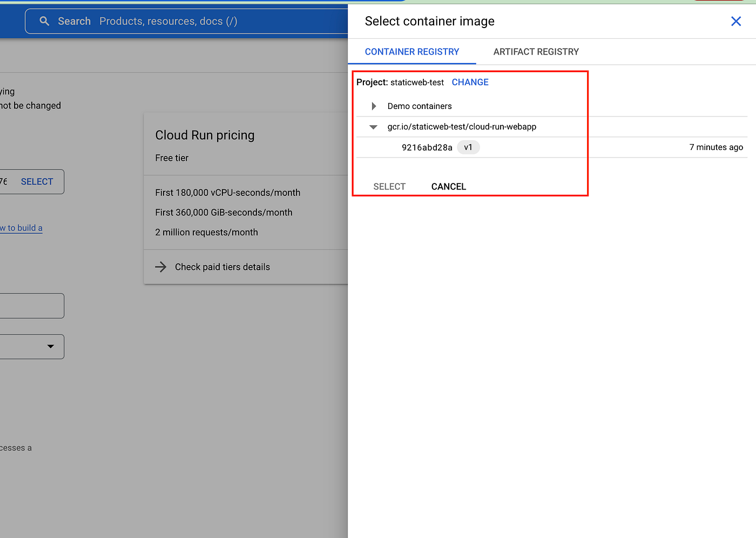756x538 pixels.
Task: Open the how to build a link
Action: point(21,228)
